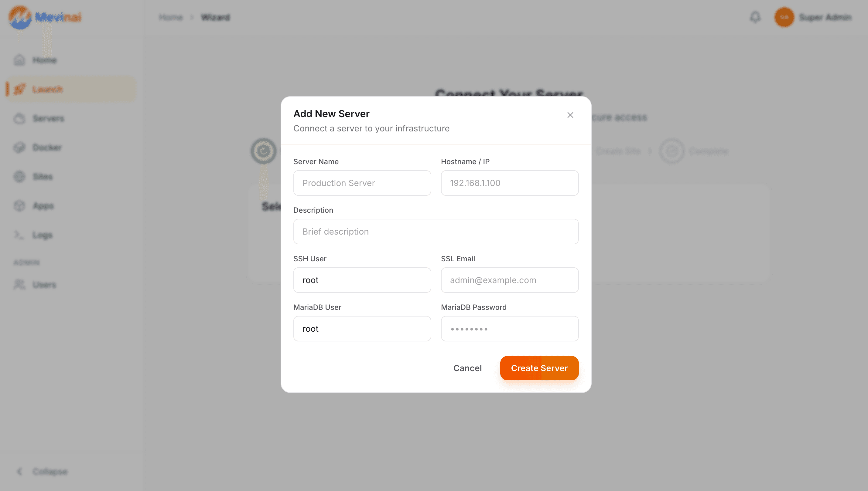Click the Server Name input field
Viewport: 868px width, 491px height.
point(362,183)
